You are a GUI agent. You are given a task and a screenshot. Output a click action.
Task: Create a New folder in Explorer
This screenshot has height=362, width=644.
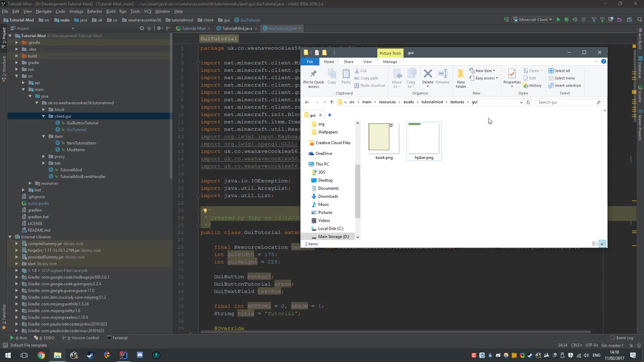point(461,79)
